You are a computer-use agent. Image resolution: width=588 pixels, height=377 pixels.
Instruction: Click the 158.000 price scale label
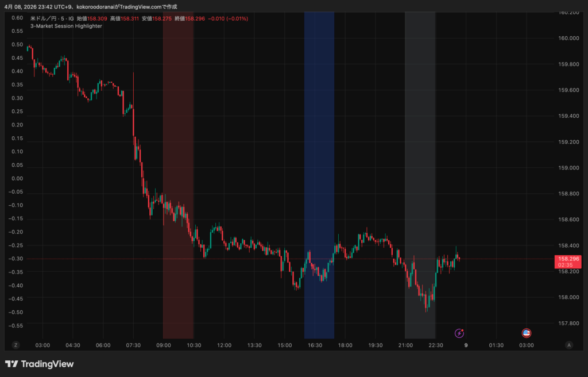coord(567,297)
